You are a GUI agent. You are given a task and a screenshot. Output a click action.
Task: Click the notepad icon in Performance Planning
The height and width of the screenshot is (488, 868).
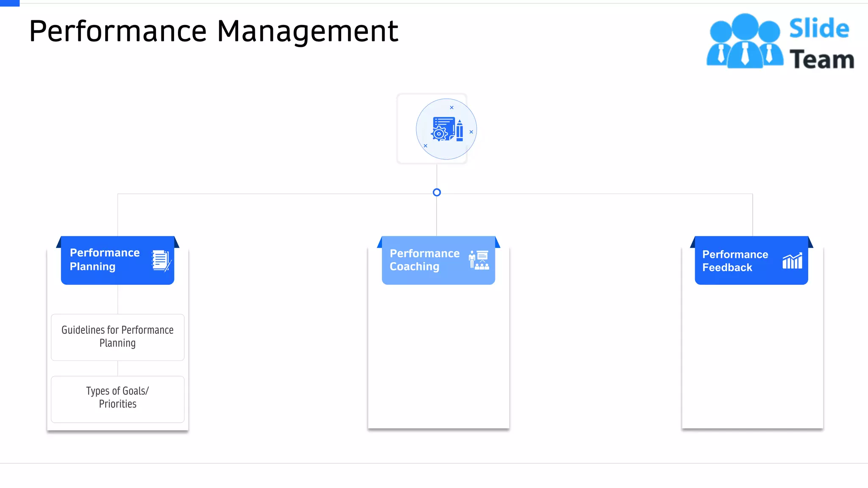click(x=161, y=260)
